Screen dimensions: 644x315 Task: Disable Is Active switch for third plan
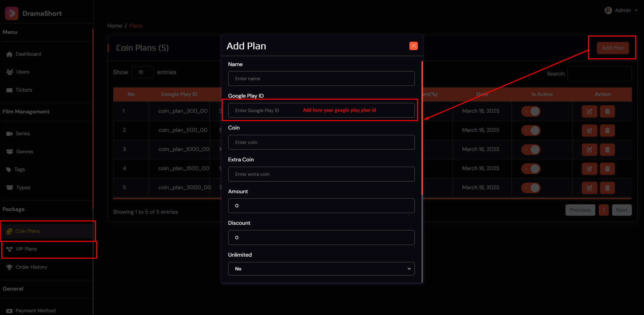[x=531, y=150]
